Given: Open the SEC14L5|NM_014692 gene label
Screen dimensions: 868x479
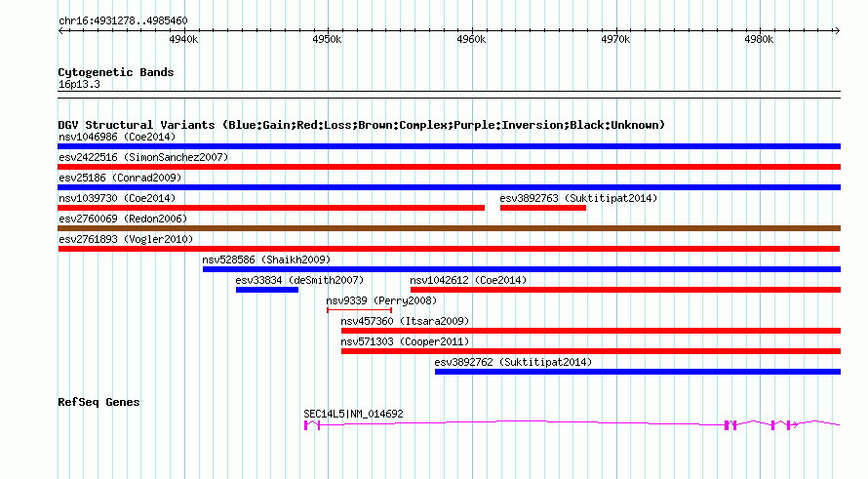Looking at the screenshot, I should (x=353, y=414).
